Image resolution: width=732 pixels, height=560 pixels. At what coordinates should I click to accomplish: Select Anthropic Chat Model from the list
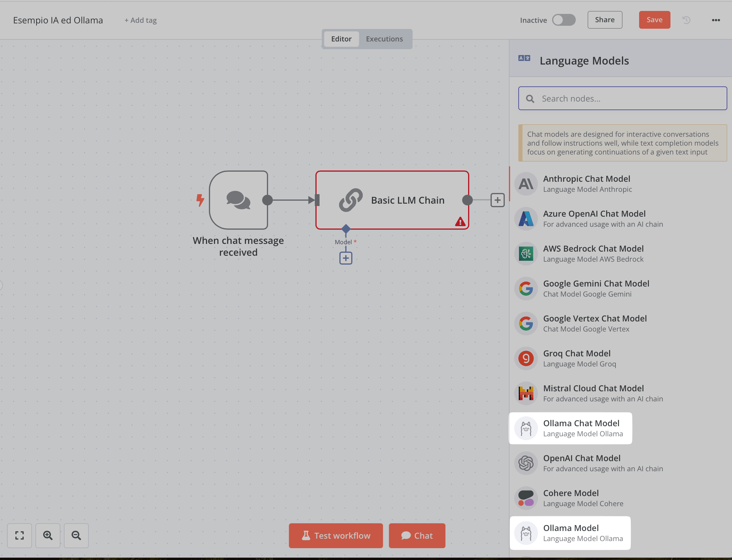620,184
